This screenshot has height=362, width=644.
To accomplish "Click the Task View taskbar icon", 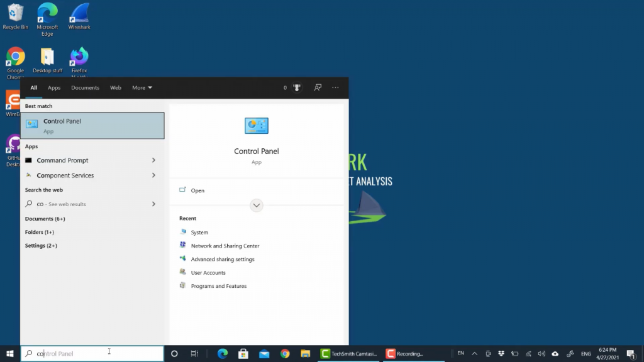I will (x=195, y=353).
